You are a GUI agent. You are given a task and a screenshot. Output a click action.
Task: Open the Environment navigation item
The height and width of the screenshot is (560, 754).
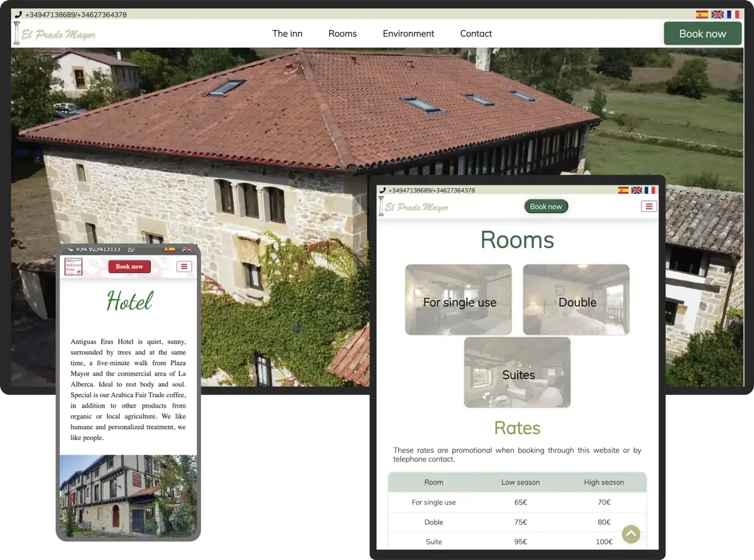(x=408, y=34)
